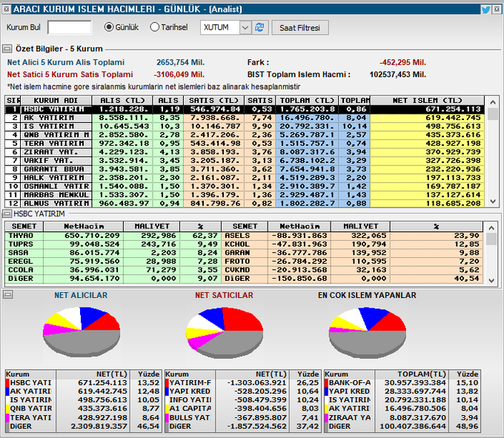Sort by ALIS (TL) column header
This screenshot has height=438, width=504.
tap(122, 100)
